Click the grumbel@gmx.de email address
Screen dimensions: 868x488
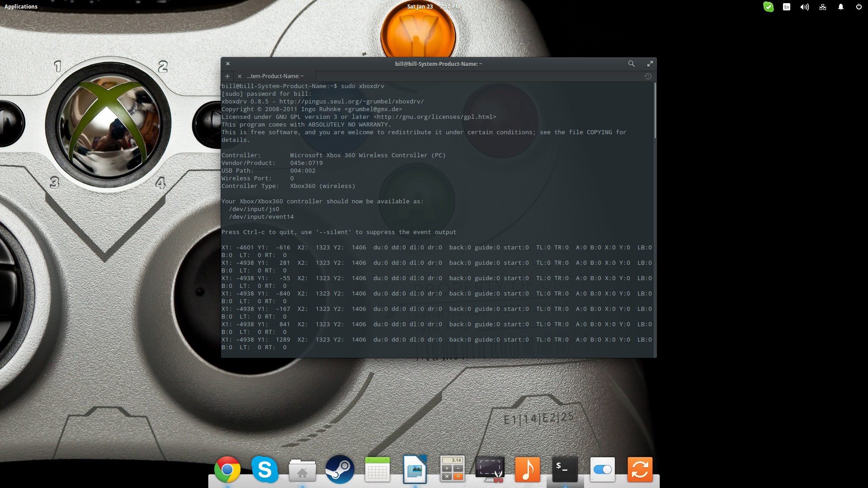(x=373, y=109)
